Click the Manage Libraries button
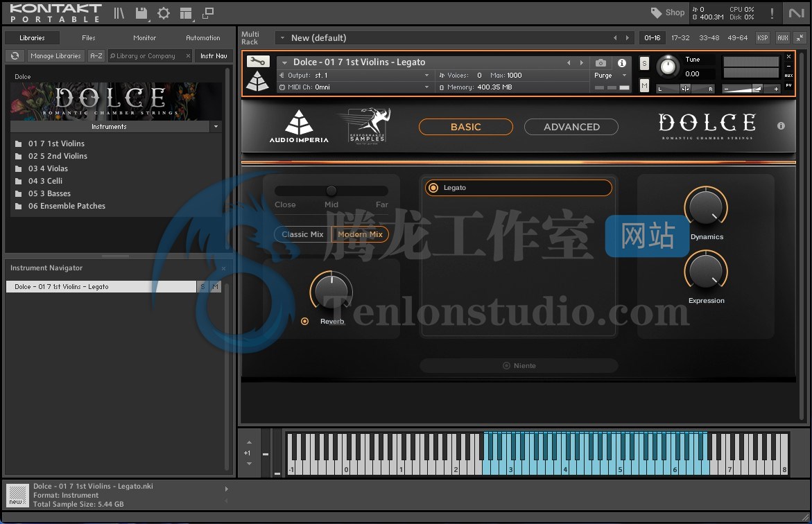The height and width of the screenshot is (524, 812). tap(55, 56)
